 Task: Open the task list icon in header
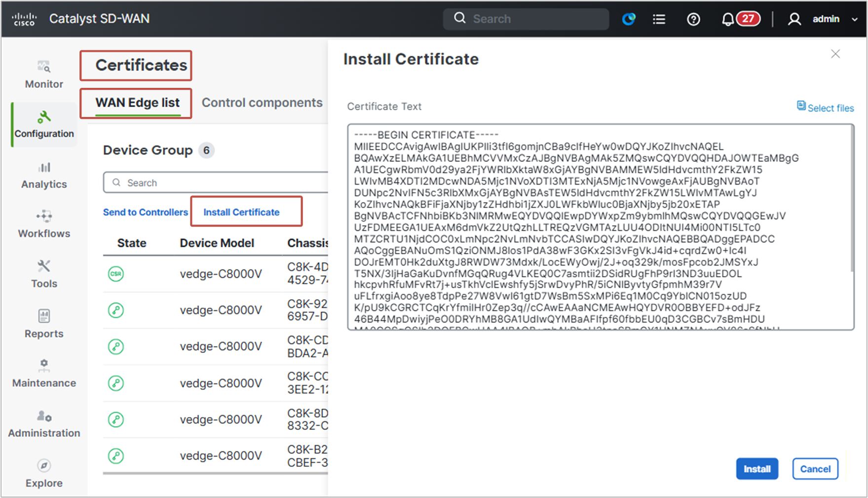pos(659,19)
